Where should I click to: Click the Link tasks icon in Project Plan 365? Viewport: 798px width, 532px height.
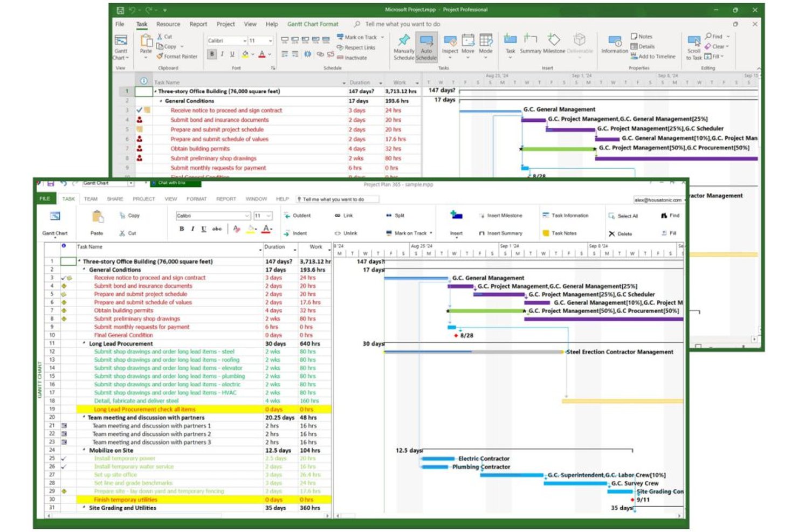[338, 216]
